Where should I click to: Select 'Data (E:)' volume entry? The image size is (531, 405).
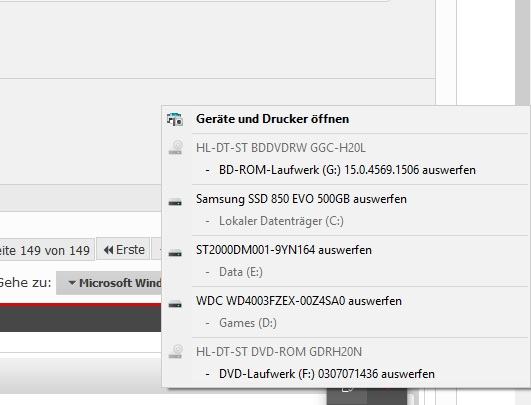[241, 272]
